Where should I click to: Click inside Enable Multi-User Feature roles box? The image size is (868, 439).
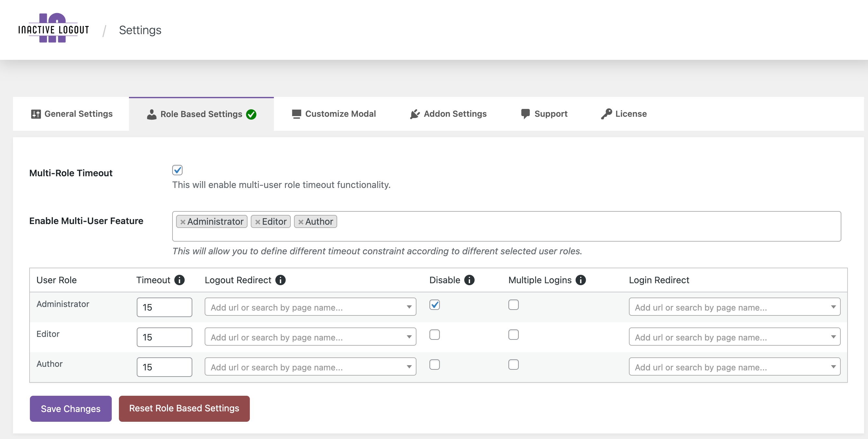506,226
